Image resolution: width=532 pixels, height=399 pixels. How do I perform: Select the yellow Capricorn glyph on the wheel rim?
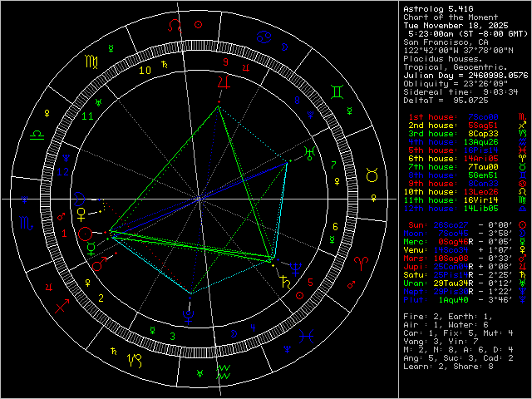135,361
